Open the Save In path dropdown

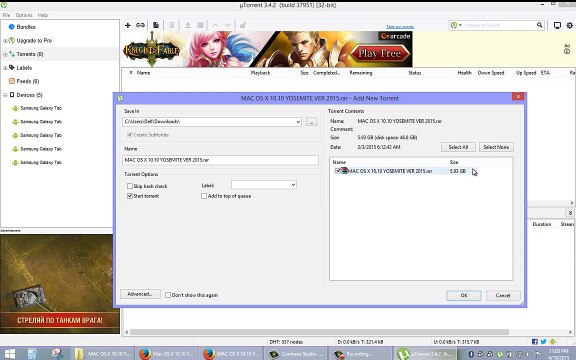click(298, 122)
